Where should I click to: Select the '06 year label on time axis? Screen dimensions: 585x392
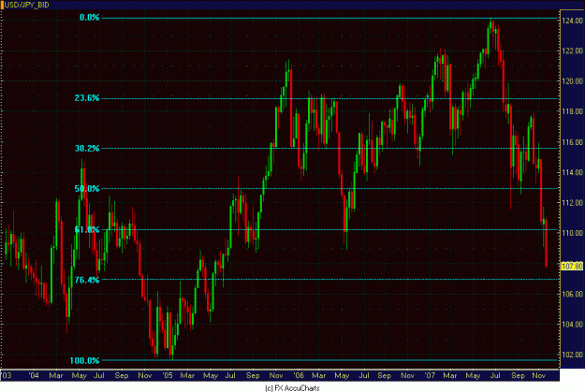[299, 375]
